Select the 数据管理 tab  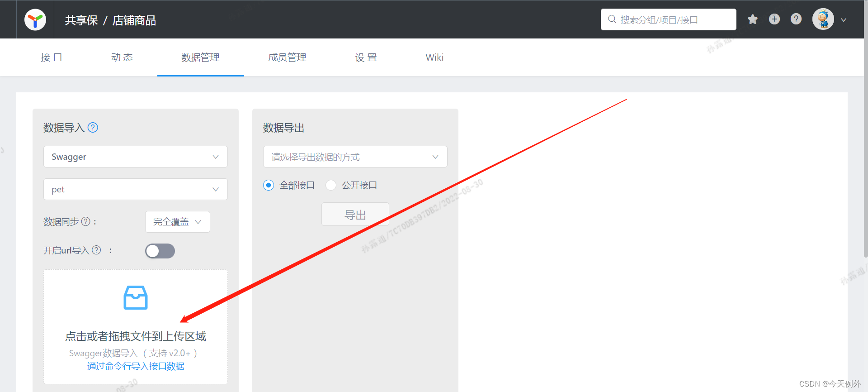(201, 57)
